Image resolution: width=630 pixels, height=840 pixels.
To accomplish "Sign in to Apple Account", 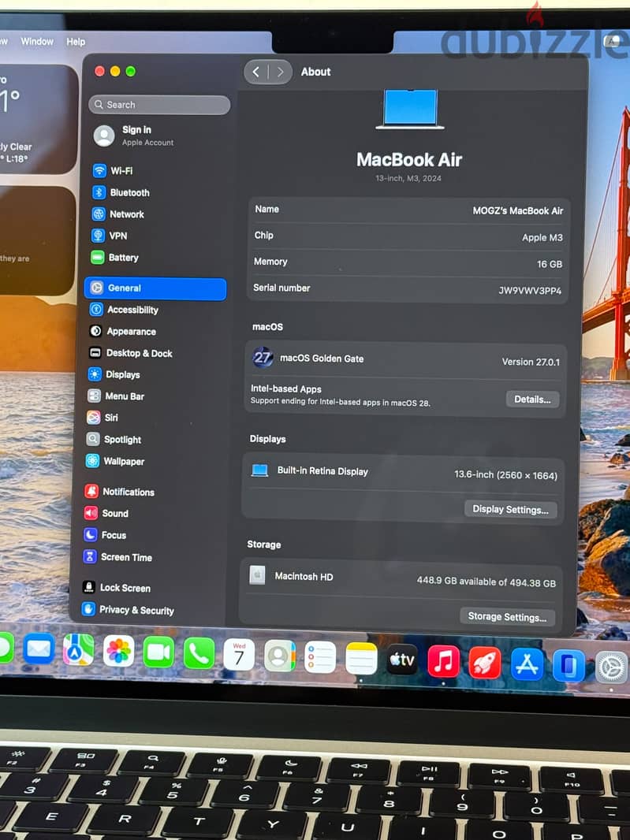I will [x=134, y=136].
